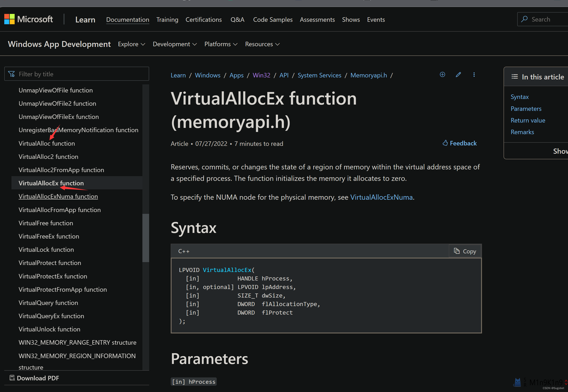The image size is (568, 392).
Task: Click the Apps breadcrumb link
Action: [x=236, y=75]
